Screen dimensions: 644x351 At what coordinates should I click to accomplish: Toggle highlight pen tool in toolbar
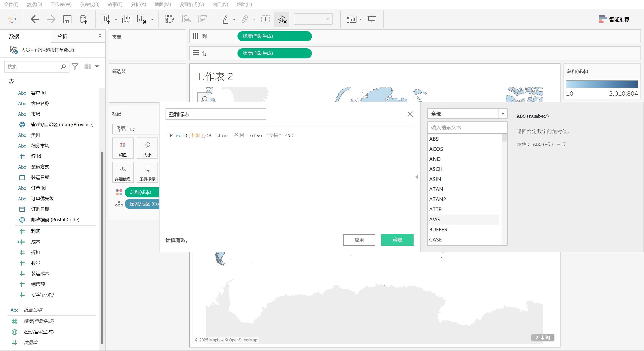coord(225,19)
